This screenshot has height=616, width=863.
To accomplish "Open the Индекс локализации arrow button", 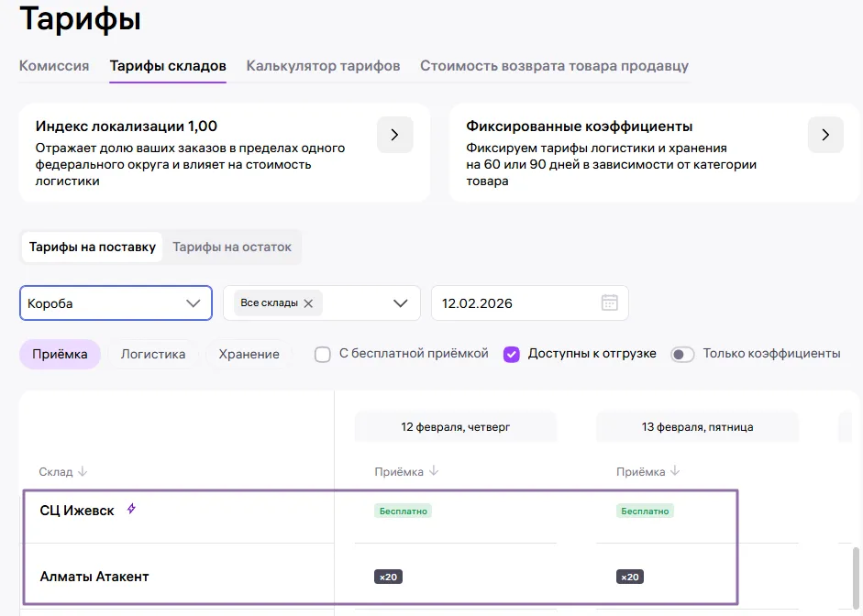I will coord(394,135).
